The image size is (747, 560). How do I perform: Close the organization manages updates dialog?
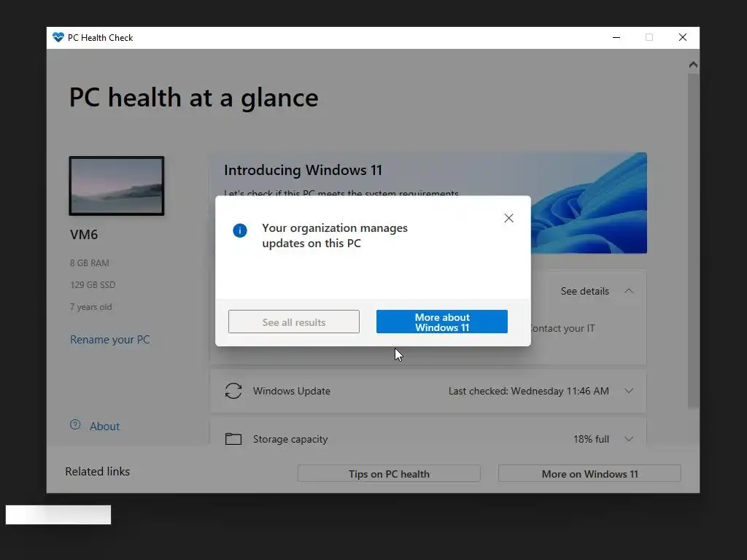[x=508, y=218]
